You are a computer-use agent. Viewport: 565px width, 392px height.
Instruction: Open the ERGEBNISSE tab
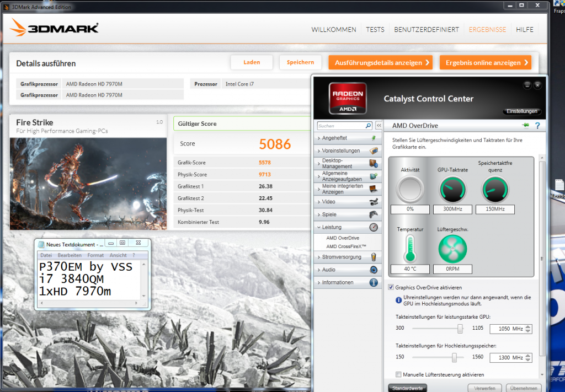487,30
